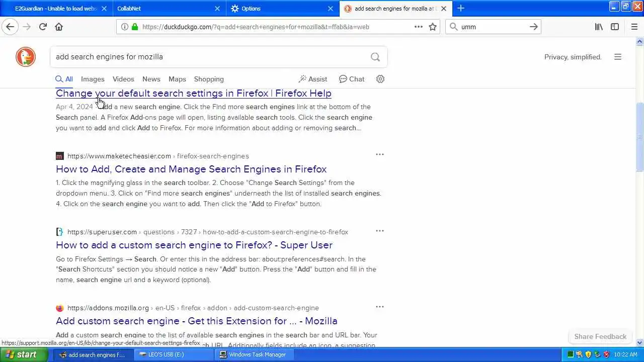Open the browser home page icon
This screenshot has height=362, width=644.
(x=59, y=27)
